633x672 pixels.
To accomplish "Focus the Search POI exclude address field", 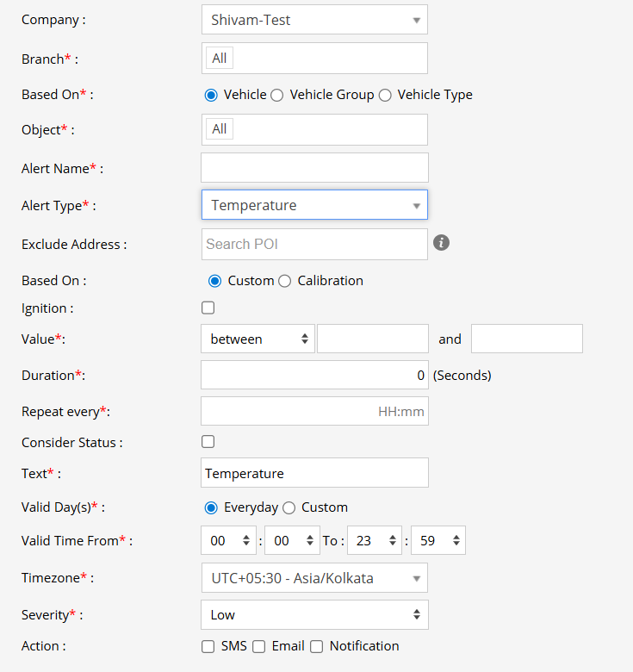I will tap(314, 244).
